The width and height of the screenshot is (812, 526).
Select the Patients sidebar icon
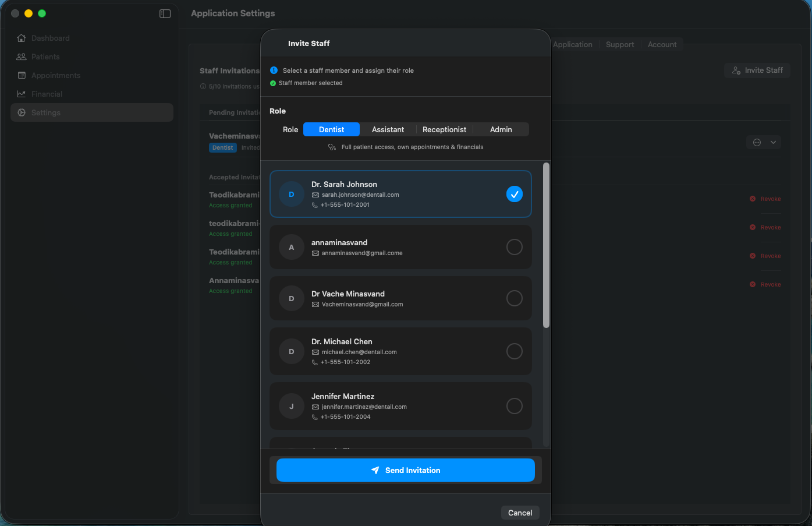pos(22,57)
